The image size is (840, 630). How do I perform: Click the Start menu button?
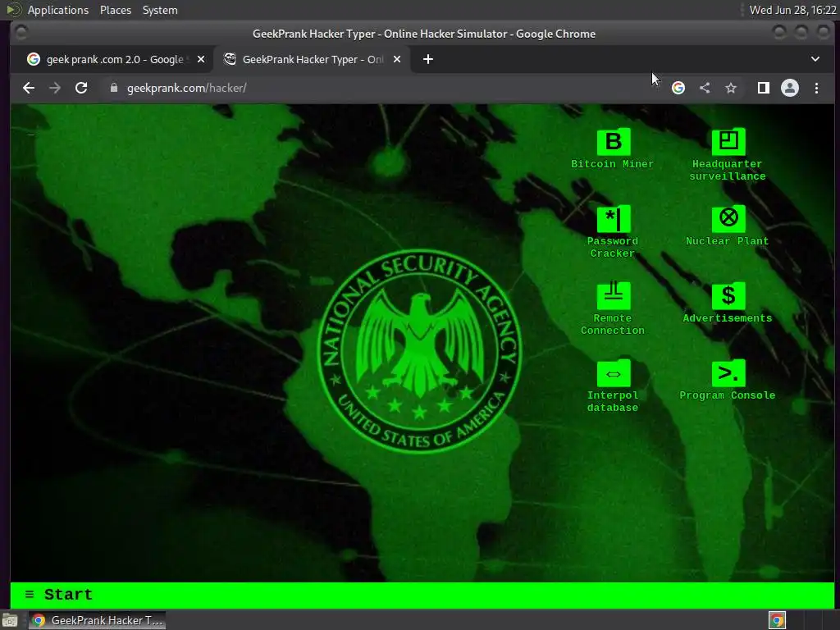(59, 595)
